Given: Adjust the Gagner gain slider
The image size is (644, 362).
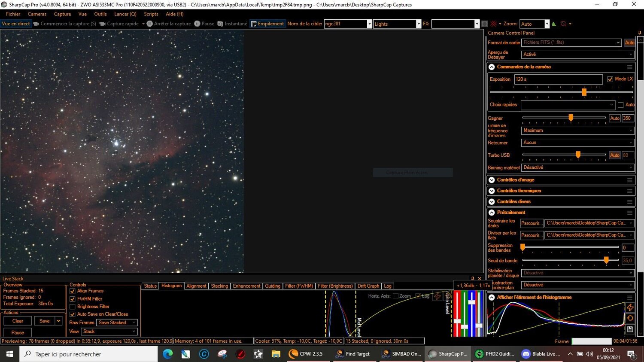Looking at the screenshot, I should tap(571, 118).
